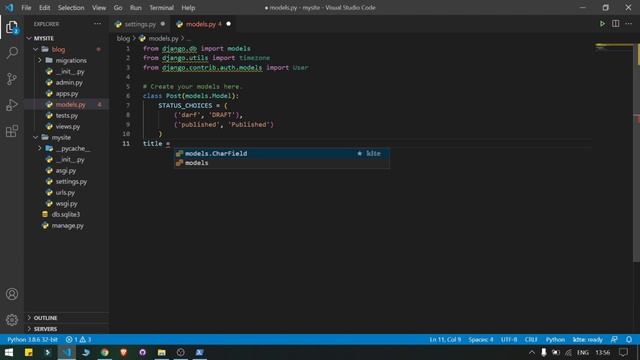Open Brave browser from the taskbar

(124, 352)
